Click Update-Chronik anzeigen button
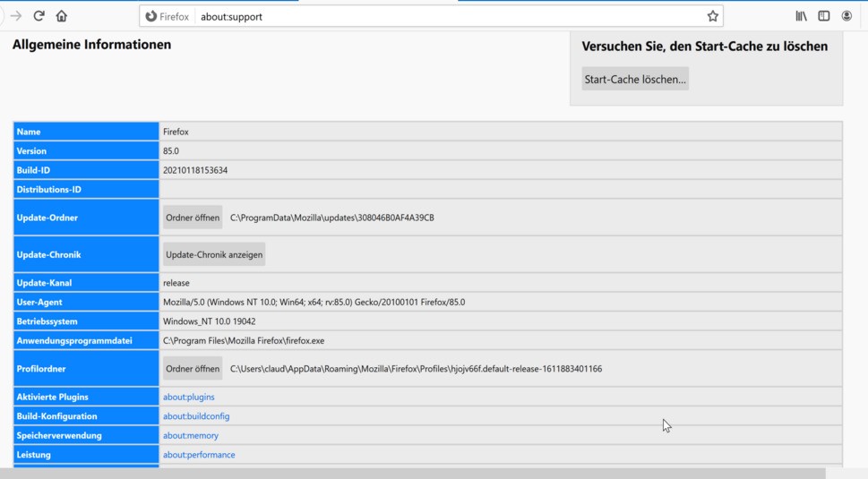 pyautogui.click(x=214, y=255)
